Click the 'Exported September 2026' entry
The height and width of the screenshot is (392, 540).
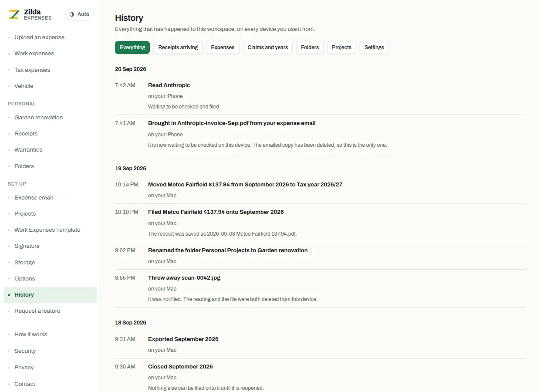[x=183, y=339]
